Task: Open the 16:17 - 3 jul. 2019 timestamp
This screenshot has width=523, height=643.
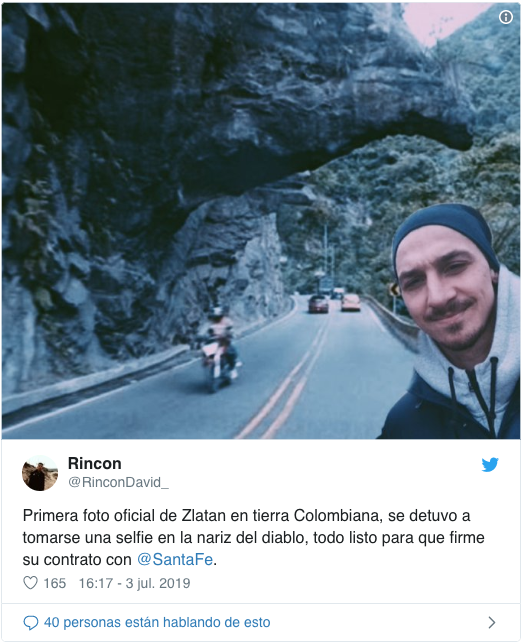Action: tap(134, 583)
